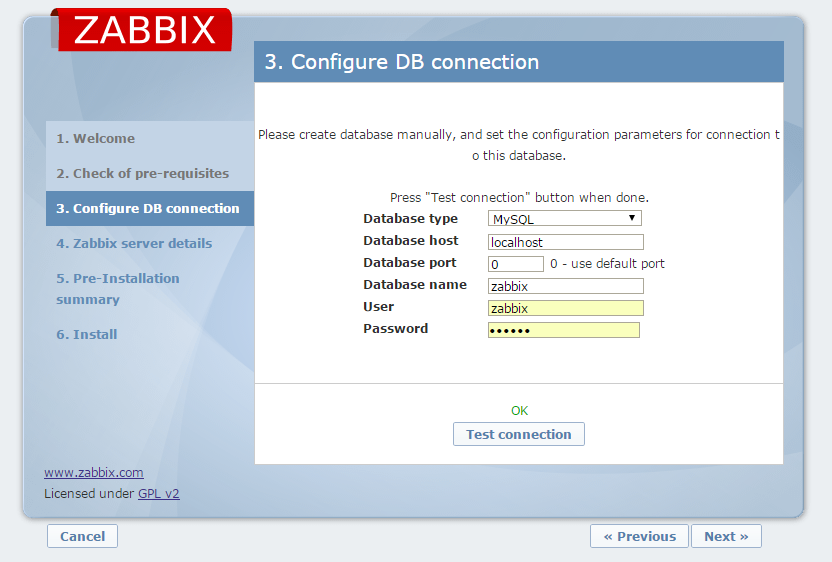Focus the Database host field

point(566,242)
